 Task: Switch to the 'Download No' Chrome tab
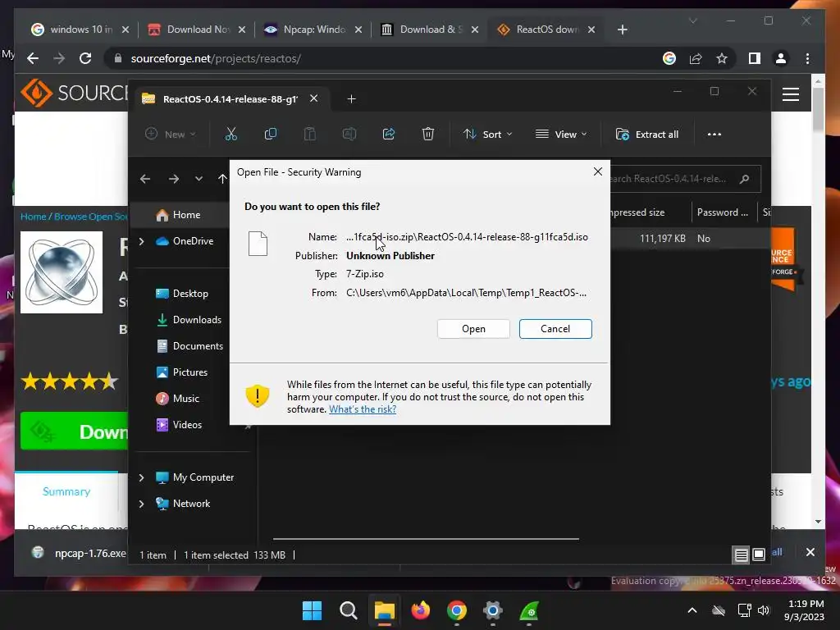tap(197, 30)
